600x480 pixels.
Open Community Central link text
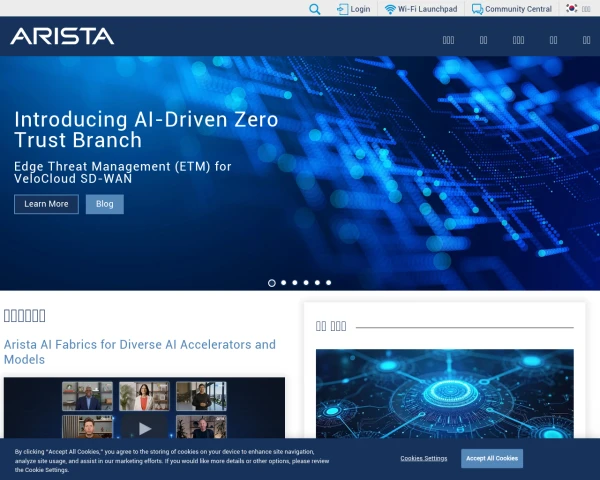[x=518, y=9]
